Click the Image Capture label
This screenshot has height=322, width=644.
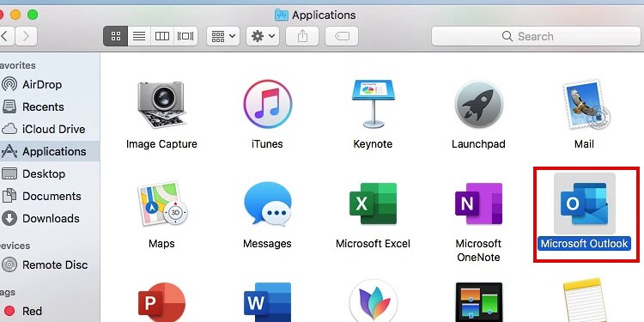(x=161, y=144)
